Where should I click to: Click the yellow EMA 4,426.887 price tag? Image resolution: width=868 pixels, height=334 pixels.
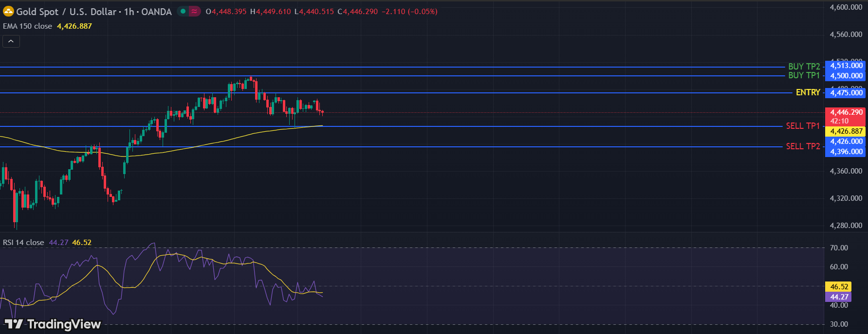coord(846,131)
